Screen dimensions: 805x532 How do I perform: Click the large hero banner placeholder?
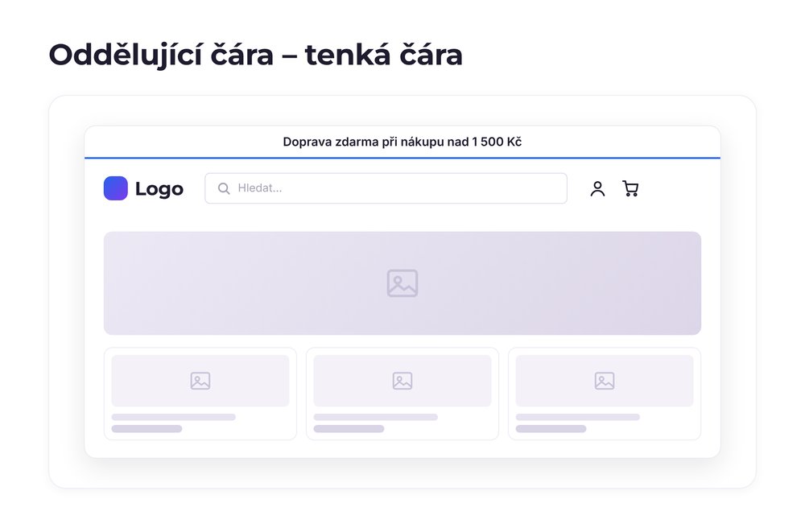coord(402,283)
